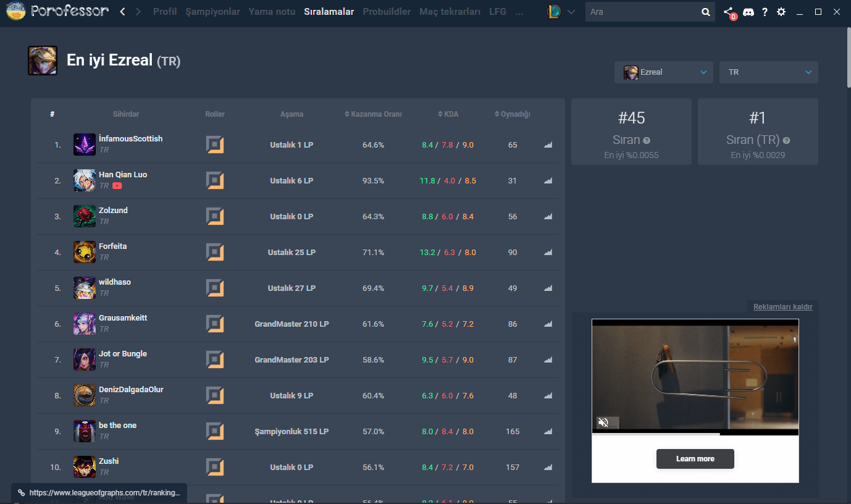Open the LFG tab
This screenshot has width=851, height=504.
[497, 12]
